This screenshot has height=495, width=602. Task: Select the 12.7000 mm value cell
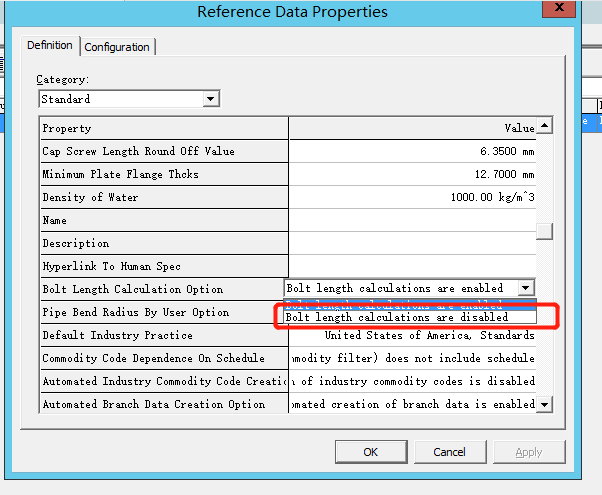coord(412,174)
